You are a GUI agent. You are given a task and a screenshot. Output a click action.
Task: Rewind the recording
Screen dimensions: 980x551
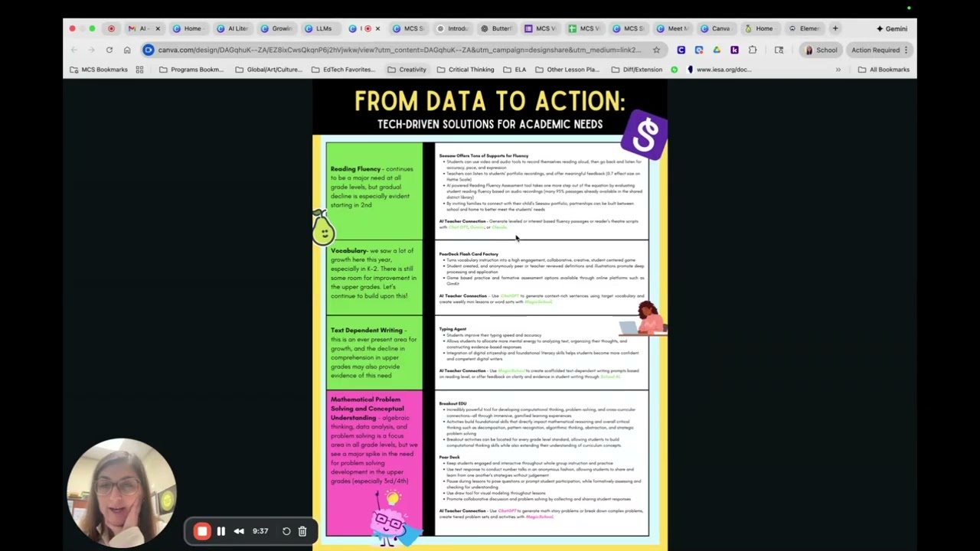click(239, 531)
